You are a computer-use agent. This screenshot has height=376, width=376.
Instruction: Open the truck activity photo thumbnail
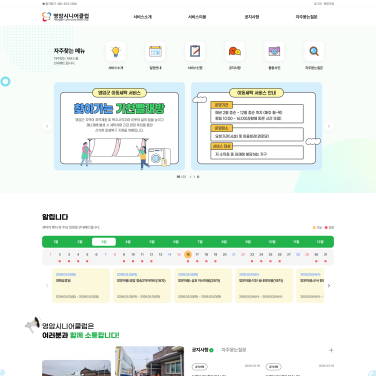[x=150, y=361]
